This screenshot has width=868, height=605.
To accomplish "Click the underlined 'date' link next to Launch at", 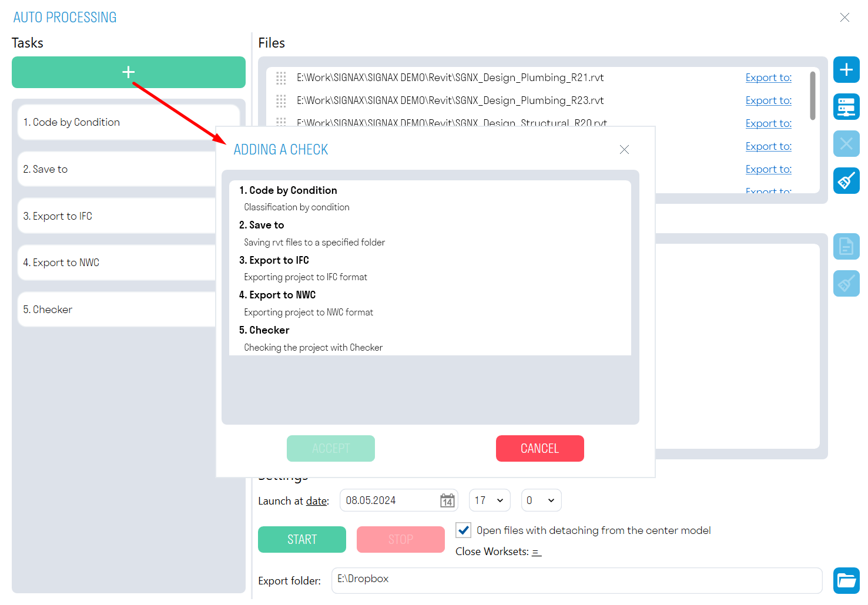I will pos(316,501).
